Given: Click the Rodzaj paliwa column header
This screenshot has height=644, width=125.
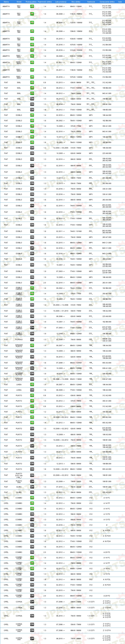Looking at the screenshot, I should (31, 2).
